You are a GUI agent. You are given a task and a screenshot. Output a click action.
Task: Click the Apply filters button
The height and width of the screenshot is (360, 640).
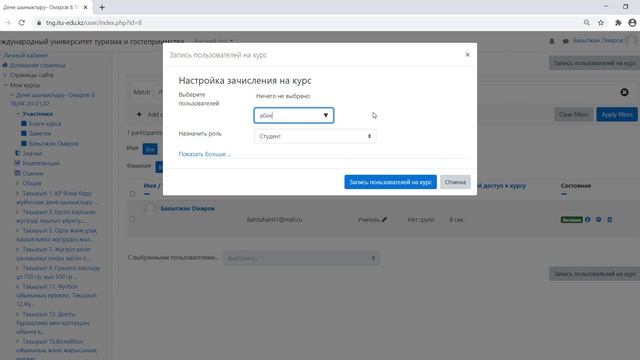point(617,115)
